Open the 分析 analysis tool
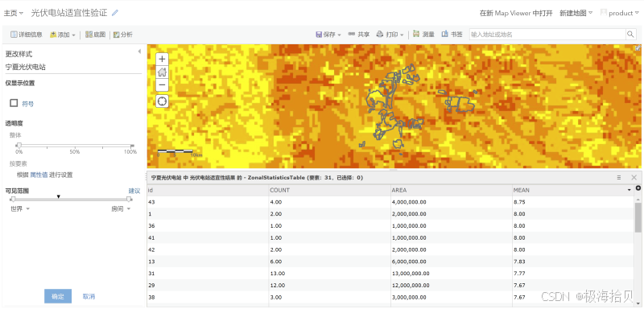The width and height of the screenshot is (644, 309). pyautogui.click(x=123, y=35)
